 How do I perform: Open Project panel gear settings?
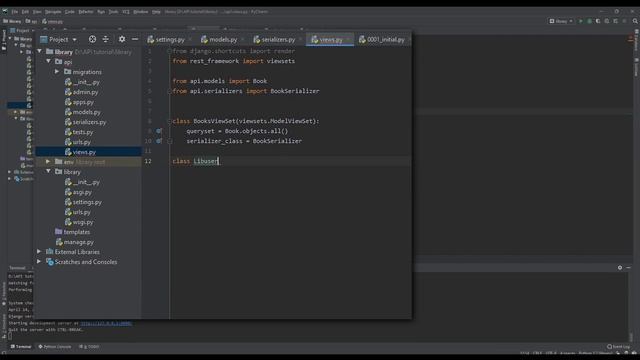(x=122, y=39)
